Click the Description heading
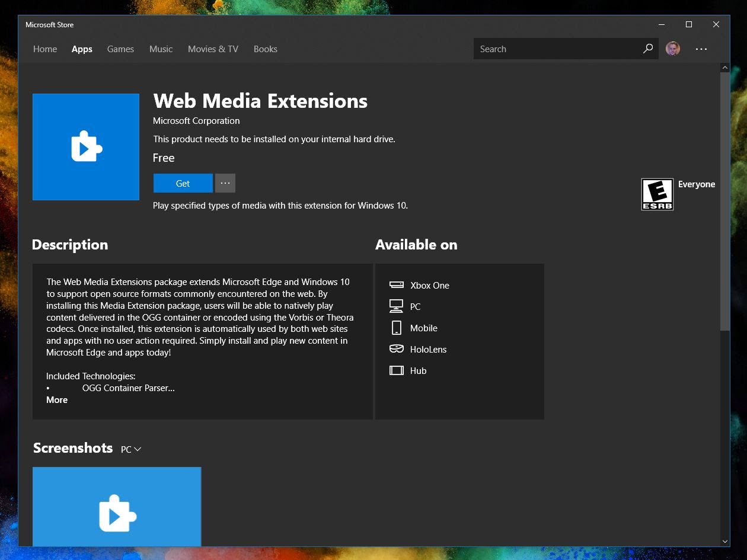The height and width of the screenshot is (560, 747). tap(70, 245)
